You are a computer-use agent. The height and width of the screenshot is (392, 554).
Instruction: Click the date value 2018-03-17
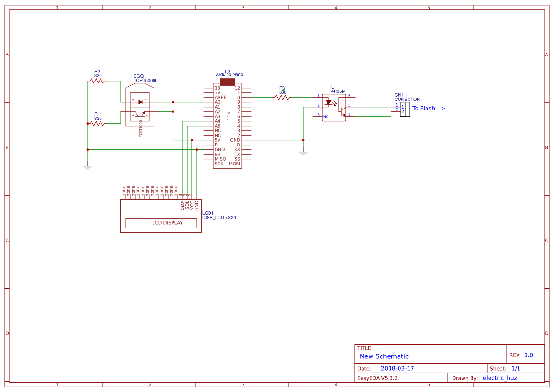coord(397,368)
